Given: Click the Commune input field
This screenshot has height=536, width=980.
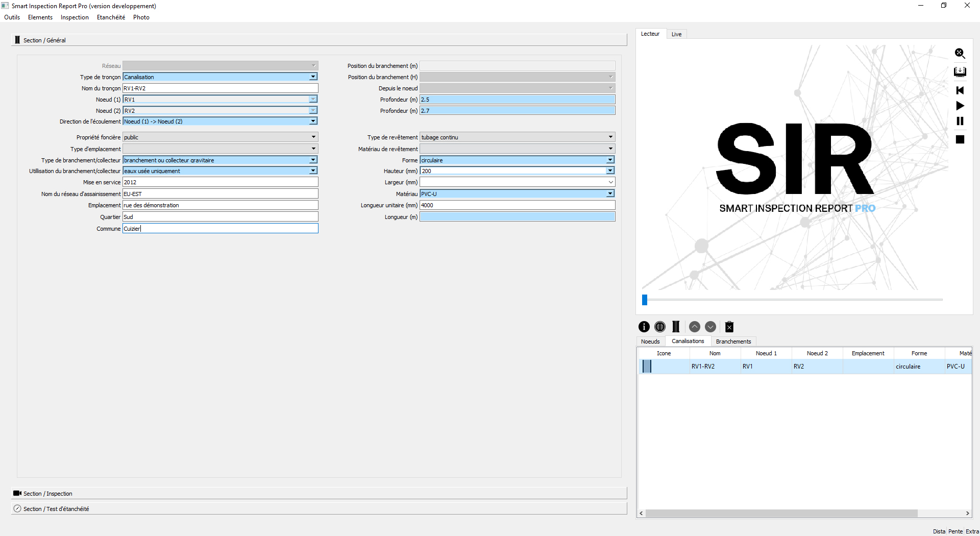Looking at the screenshot, I should click(220, 229).
